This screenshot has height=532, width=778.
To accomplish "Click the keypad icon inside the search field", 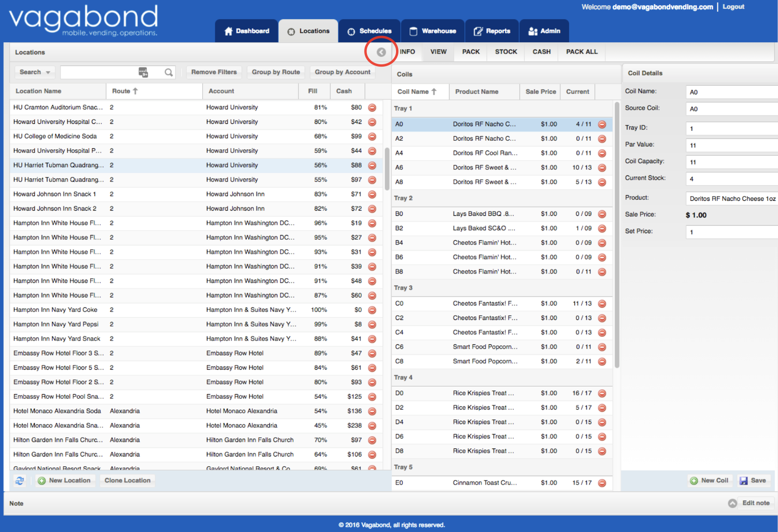I will pos(144,72).
